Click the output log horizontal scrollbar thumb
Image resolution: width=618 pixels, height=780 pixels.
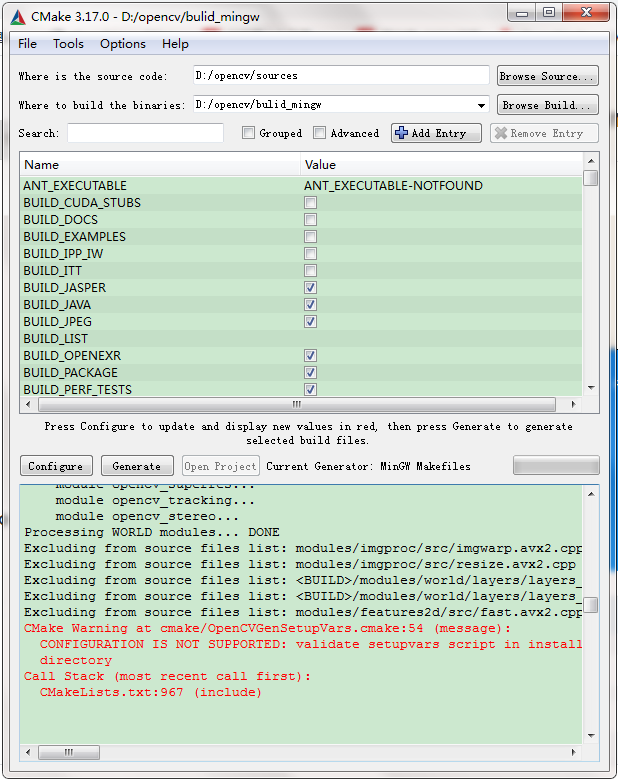69,752
